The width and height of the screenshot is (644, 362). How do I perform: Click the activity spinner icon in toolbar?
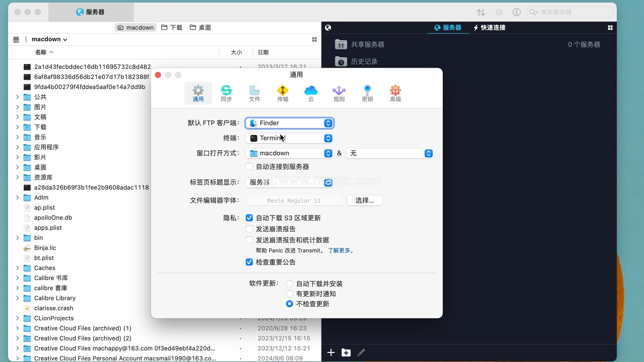pyautogui.click(x=499, y=12)
